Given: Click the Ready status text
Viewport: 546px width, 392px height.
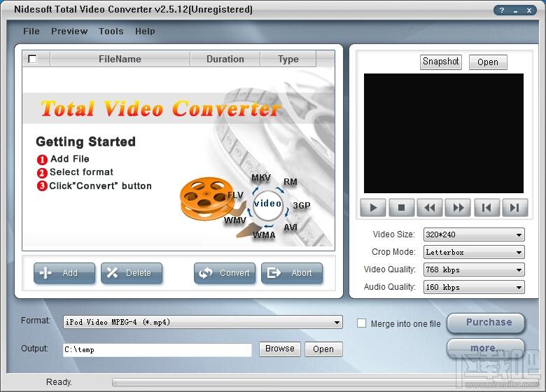Looking at the screenshot, I should pos(59,382).
